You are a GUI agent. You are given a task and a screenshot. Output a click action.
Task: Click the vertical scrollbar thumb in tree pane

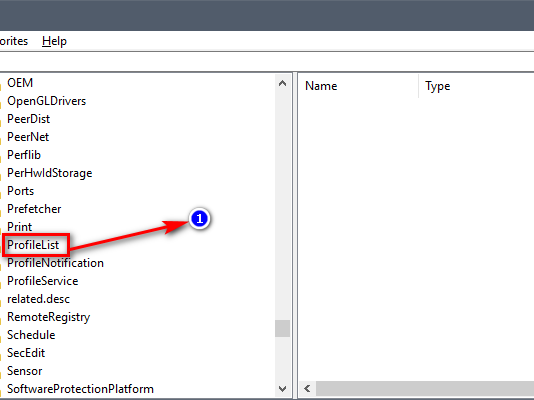(282, 329)
